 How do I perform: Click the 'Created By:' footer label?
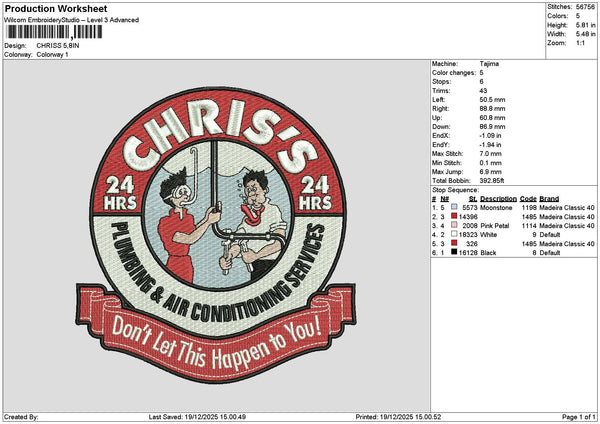(x=21, y=417)
